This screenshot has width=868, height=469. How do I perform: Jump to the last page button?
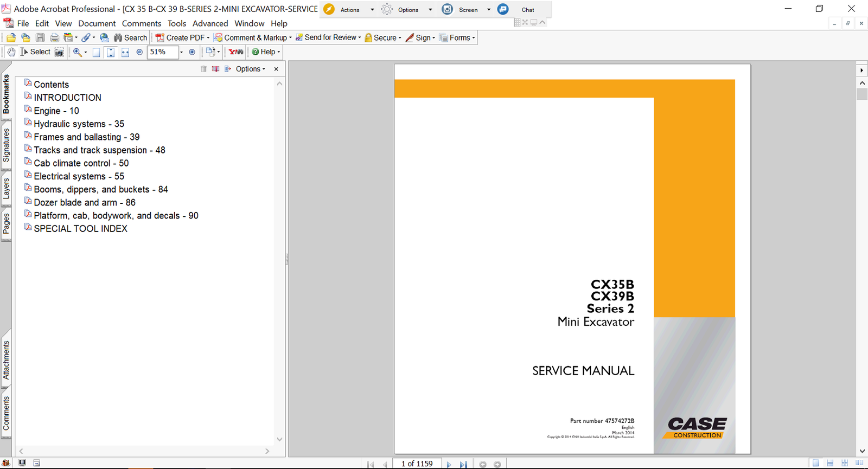pyautogui.click(x=463, y=464)
